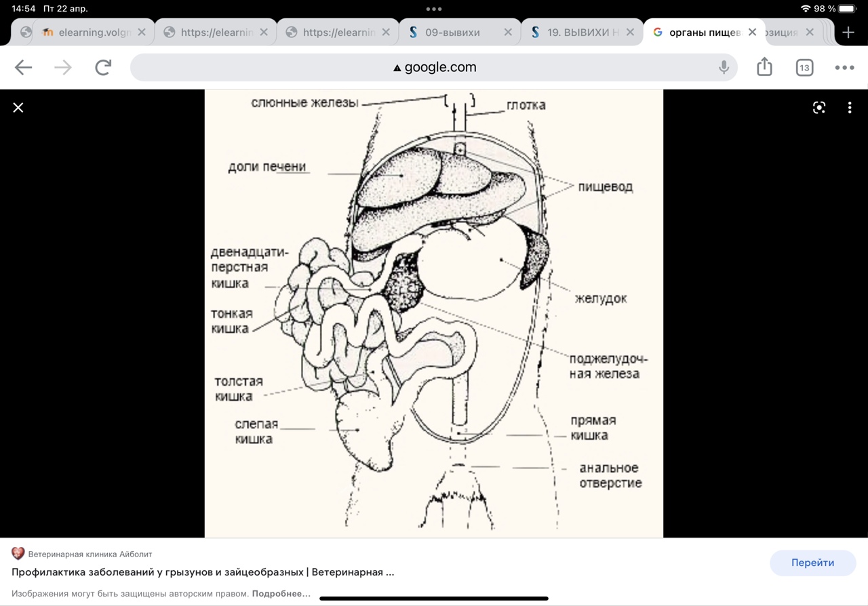Click the пищевод label in diagram

pos(606,187)
